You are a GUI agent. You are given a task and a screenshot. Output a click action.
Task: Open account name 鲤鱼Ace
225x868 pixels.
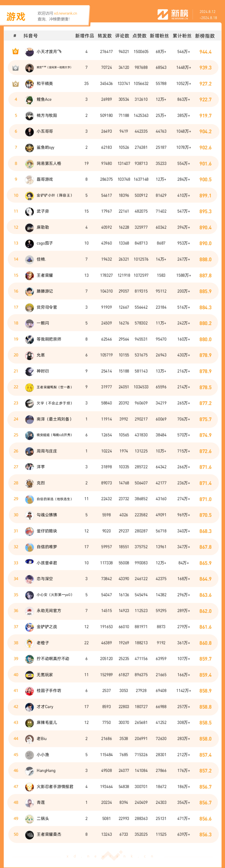point(44,99)
